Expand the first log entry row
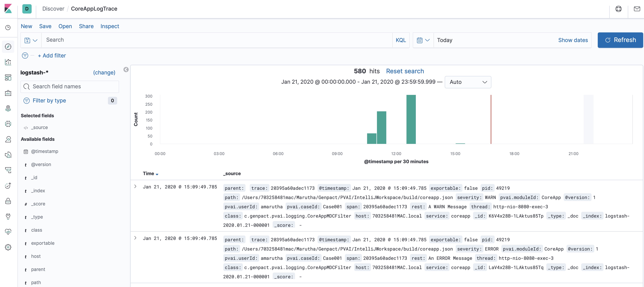 (135, 186)
